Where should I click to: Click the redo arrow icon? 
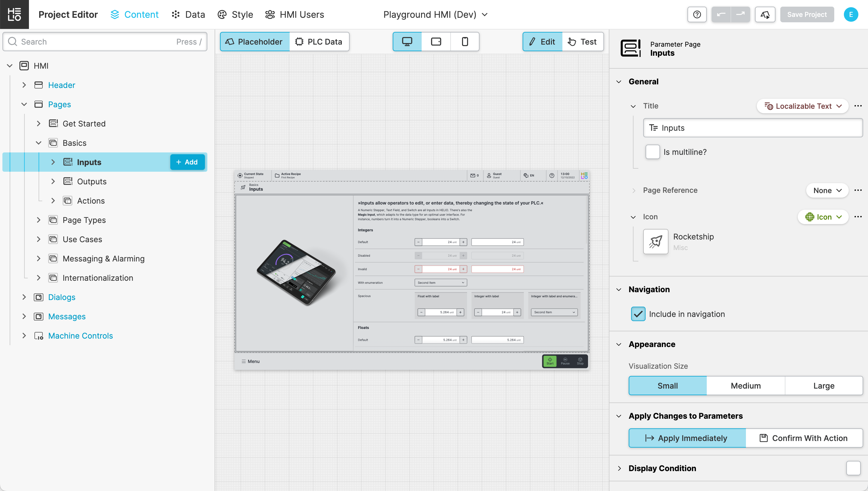[x=740, y=14]
